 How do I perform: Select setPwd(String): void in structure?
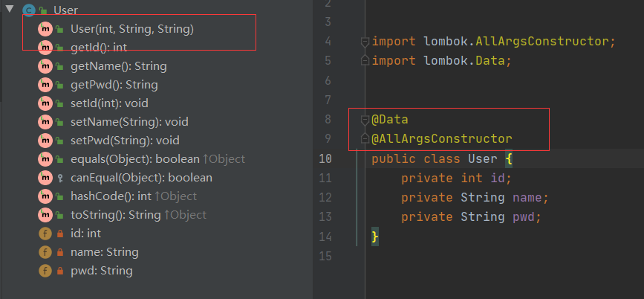point(125,141)
